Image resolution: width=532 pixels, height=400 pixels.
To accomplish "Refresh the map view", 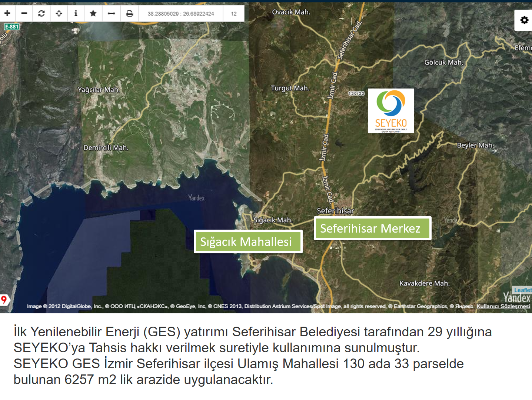I will (x=41, y=14).
